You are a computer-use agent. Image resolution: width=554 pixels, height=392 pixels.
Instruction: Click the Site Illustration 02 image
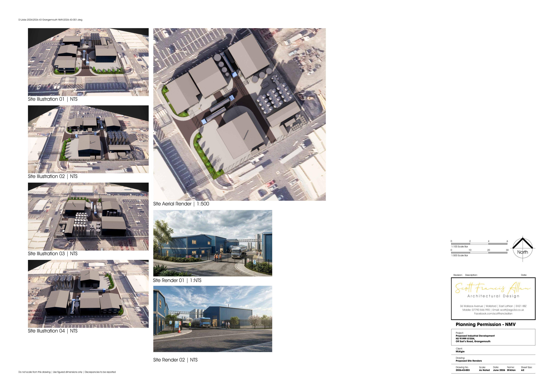point(88,139)
